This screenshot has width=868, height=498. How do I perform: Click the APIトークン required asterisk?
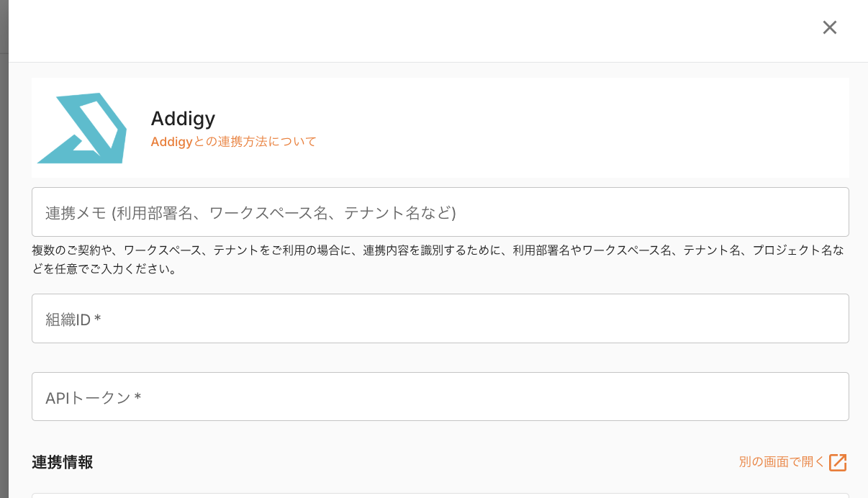tap(137, 397)
